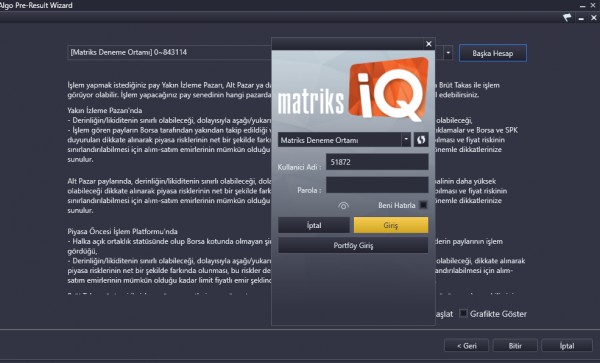The width and height of the screenshot is (600, 363).
Task: Expand the account selection dropdown arrow
Action: [x=448, y=53]
